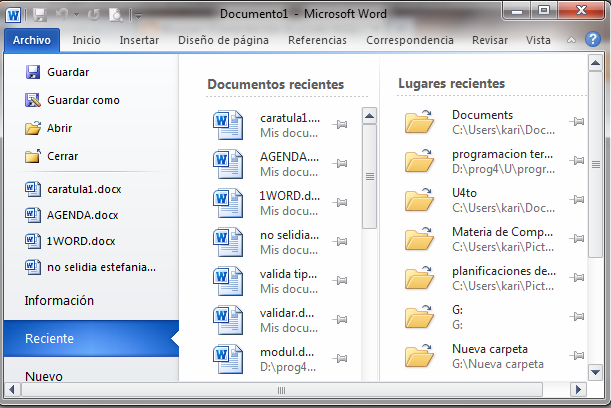The height and width of the screenshot is (408, 611).
Task: Pin modul to the recent documents list
Action: pyautogui.click(x=340, y=359)
